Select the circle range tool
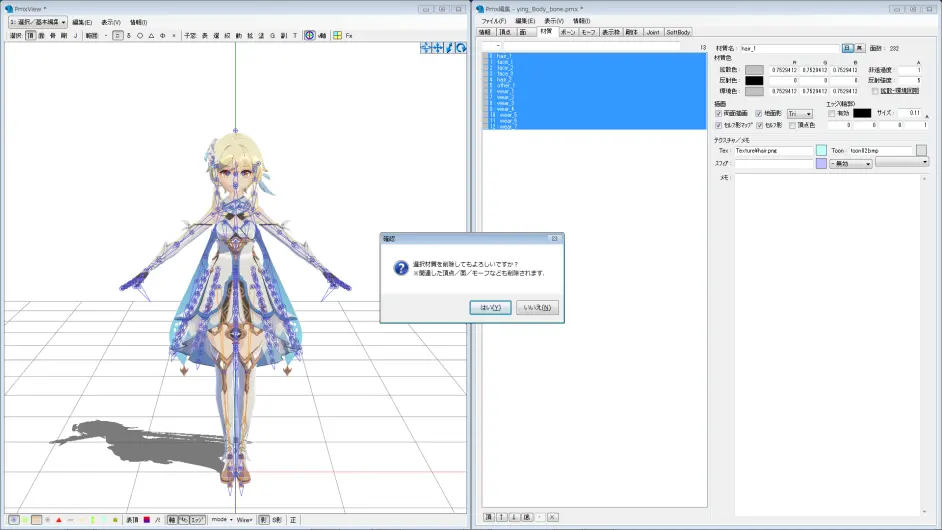942x530 pixels. [139, 35]
